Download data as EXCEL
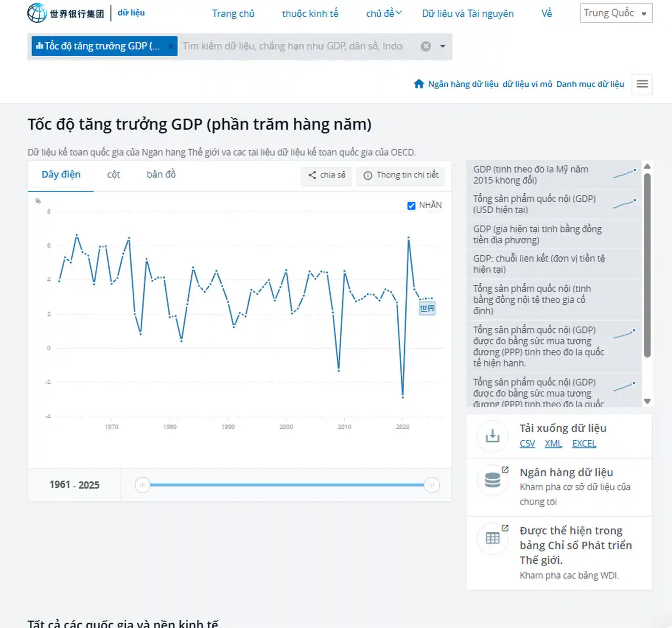672x628 pixels. [x=584, y=444]
